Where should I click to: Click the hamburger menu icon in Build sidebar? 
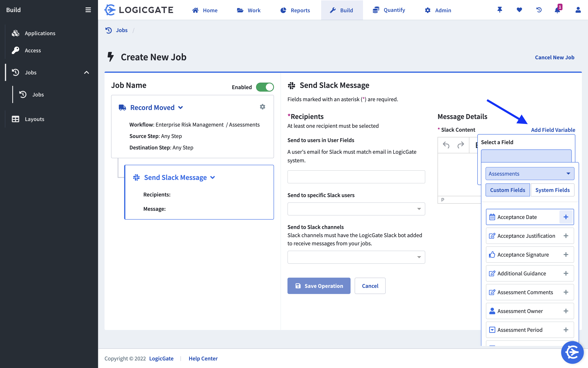pos(88,10)
